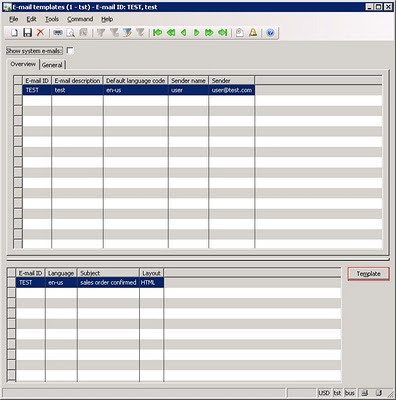Open Print preview magnifier icon
396x400 pixels.
71,33
